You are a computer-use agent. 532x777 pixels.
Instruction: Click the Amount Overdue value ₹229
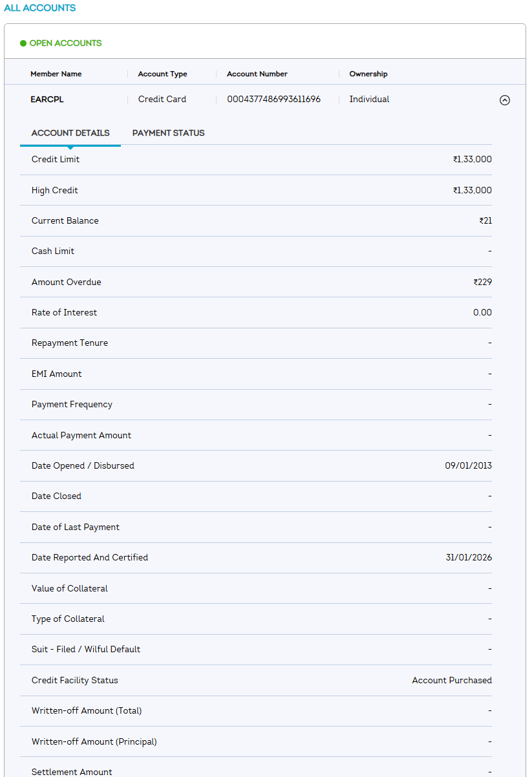pos(482,282)
